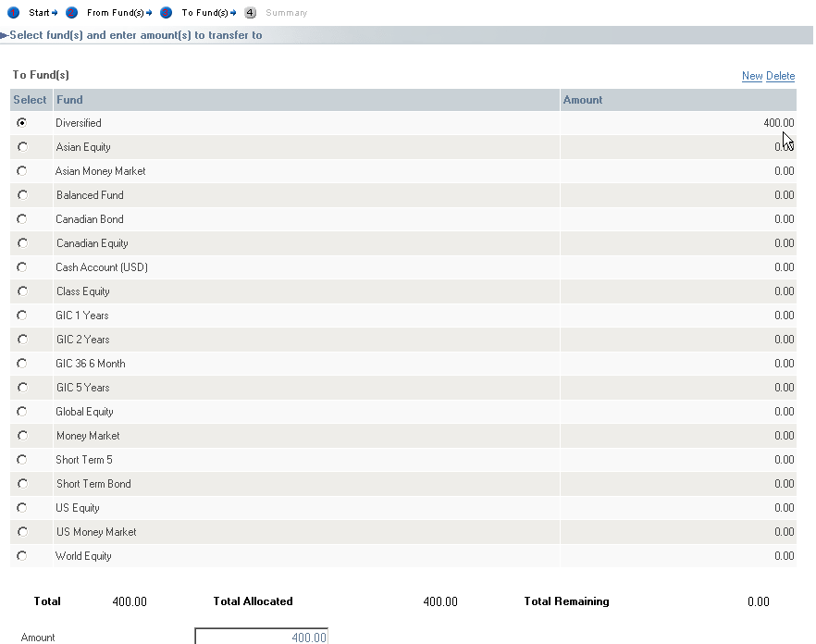This screenshot has height=644, width=816.
Task: Click the step 4 Summary icon
Action: coord(250,13)
